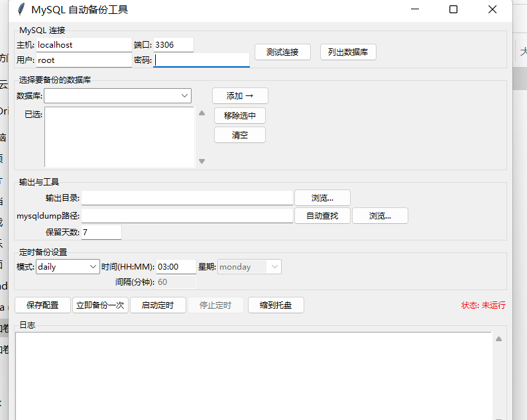Image resolution: width=527 pixels, height=420 pixels.
Task: Click 浏览... next to 自动查找
Action: 380,216
